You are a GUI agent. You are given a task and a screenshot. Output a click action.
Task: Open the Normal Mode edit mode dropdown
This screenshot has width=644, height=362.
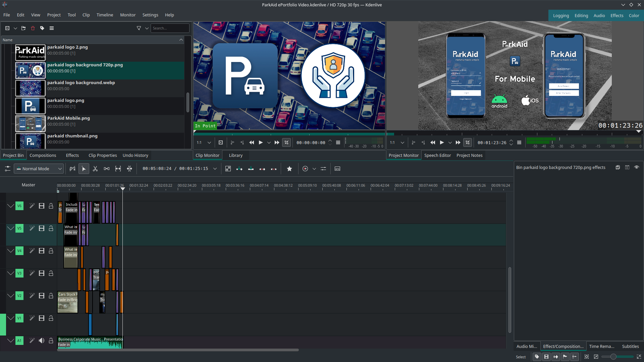pyautogui.click(x=39, y=169)
